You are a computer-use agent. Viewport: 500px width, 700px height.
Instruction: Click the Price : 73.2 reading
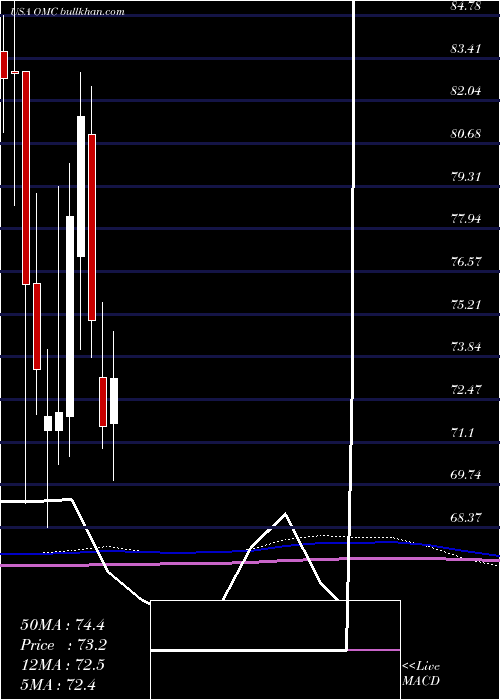pyautogui.click(x=64, y=645)
